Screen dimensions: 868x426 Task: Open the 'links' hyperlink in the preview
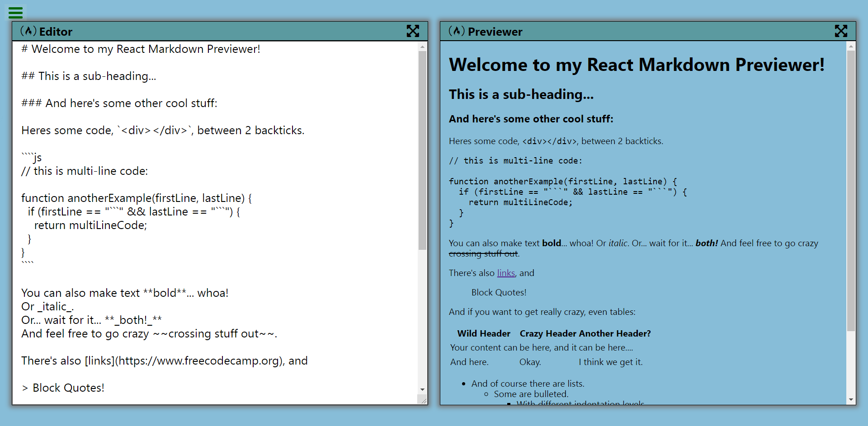(x=506, y=273)
